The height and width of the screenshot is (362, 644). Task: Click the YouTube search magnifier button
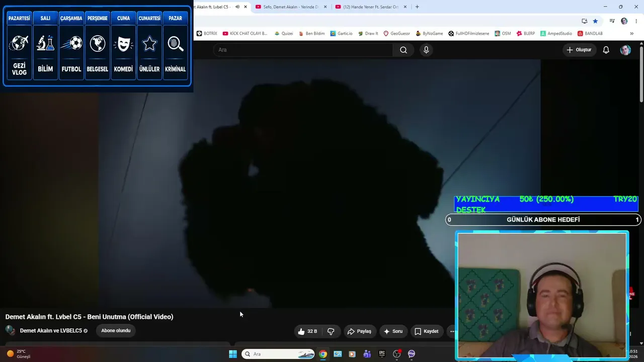click(x=404, y=50)
